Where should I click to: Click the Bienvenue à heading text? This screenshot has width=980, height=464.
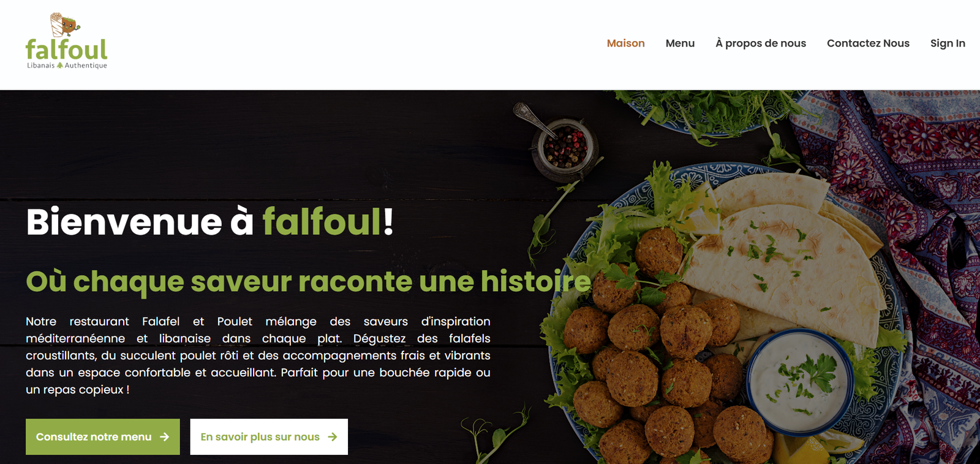click(x=140, y=221)
